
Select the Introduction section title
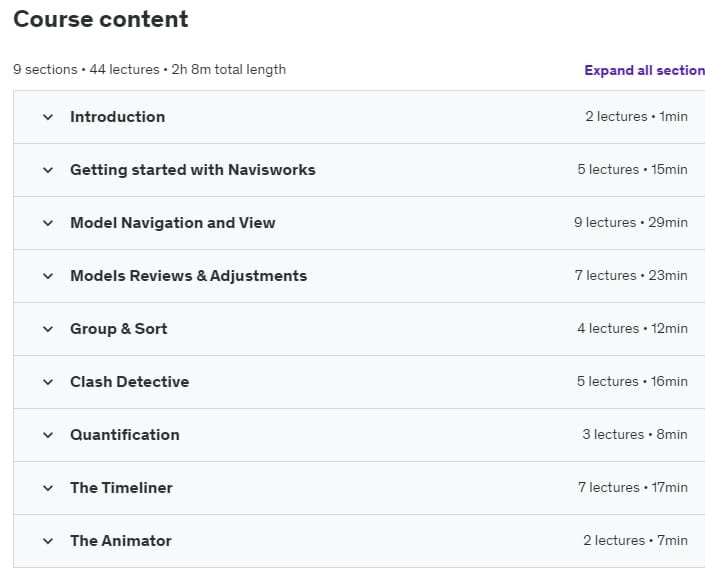coord(117,117)
